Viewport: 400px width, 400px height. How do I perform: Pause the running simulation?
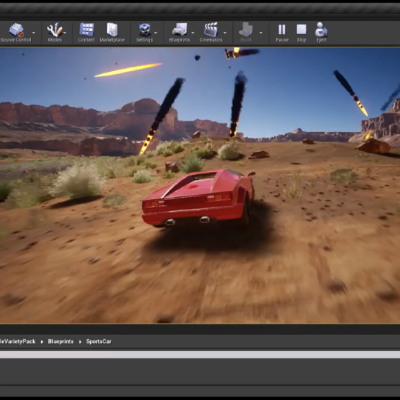coord(282,32)
